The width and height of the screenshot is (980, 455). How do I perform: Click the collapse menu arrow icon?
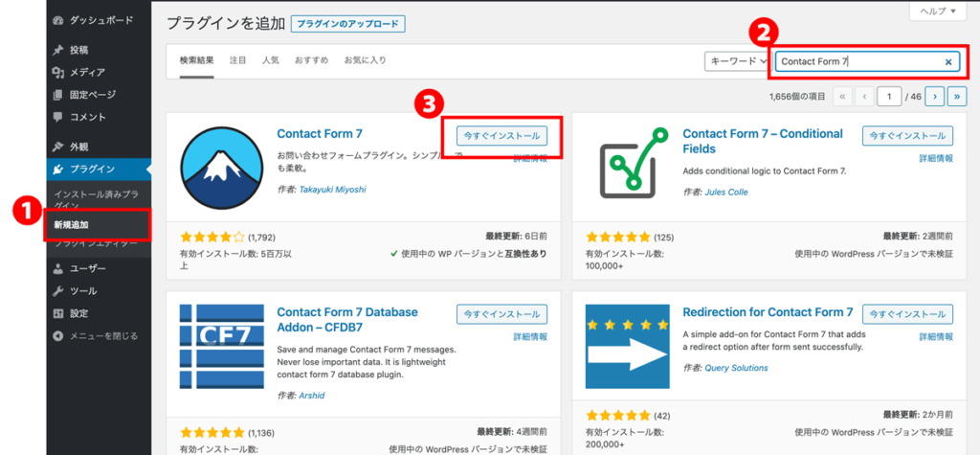tap(58, 336)
